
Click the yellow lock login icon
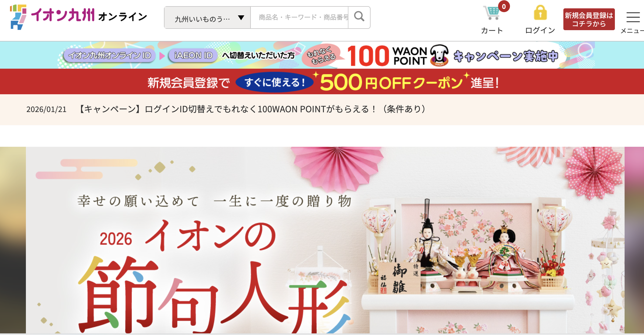[540, 13]
